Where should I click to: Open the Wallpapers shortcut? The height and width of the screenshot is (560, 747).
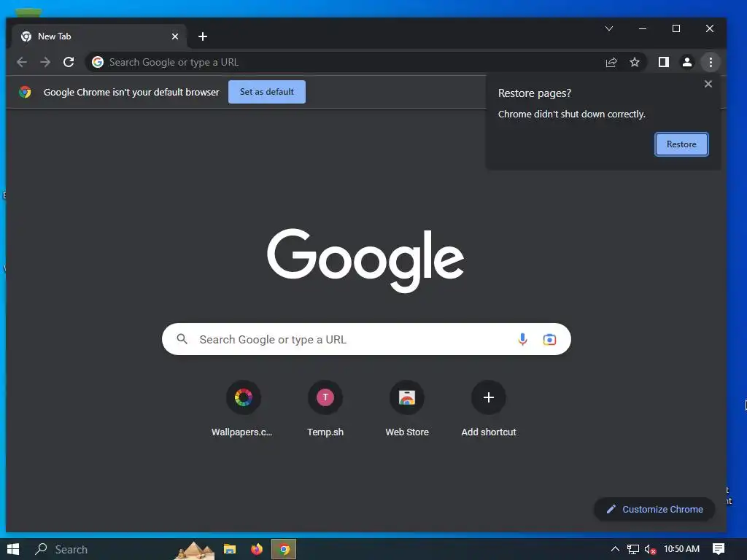[243, 408]
